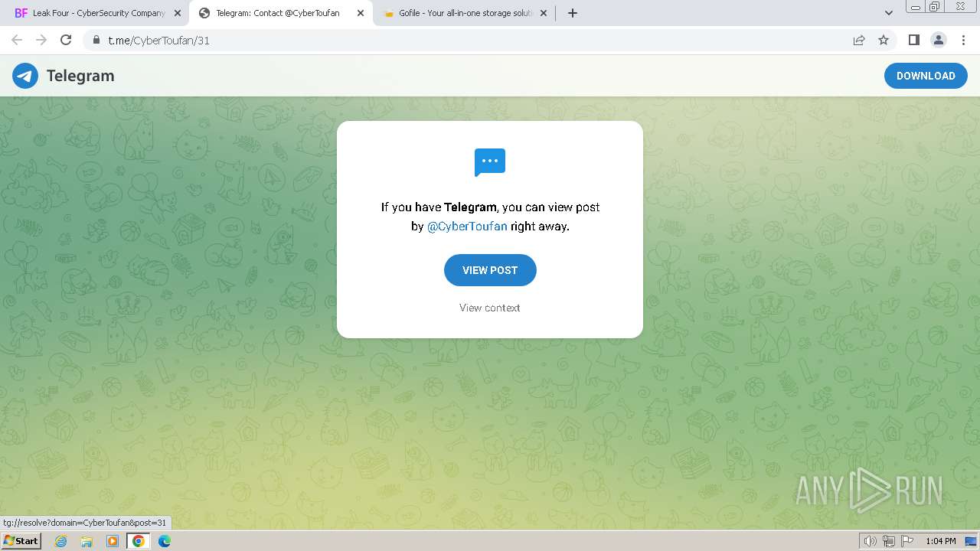Share this page via share icon
Viewport: 980px width, 551px height.
point(859,40)
